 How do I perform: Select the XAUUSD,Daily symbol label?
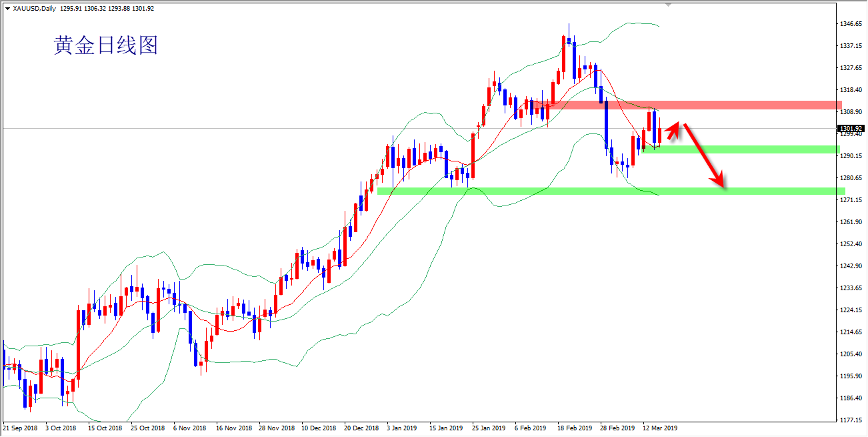pyautogui.click(x=35, y=8)
